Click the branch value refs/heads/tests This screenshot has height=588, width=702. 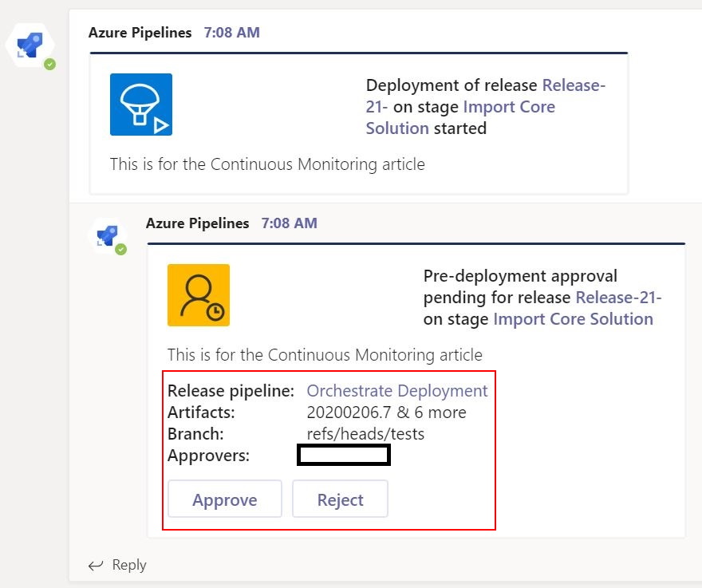pyautogui.click(x=365, y=434)
